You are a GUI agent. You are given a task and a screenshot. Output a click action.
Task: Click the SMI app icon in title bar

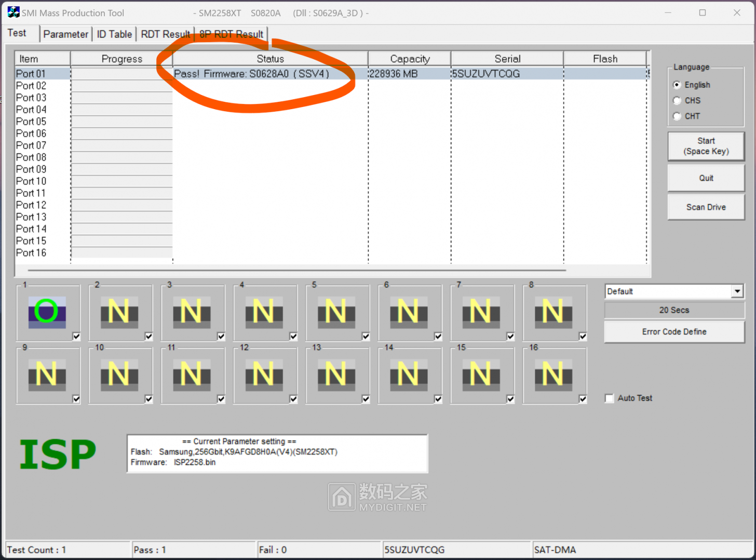[x=14, y=12]
